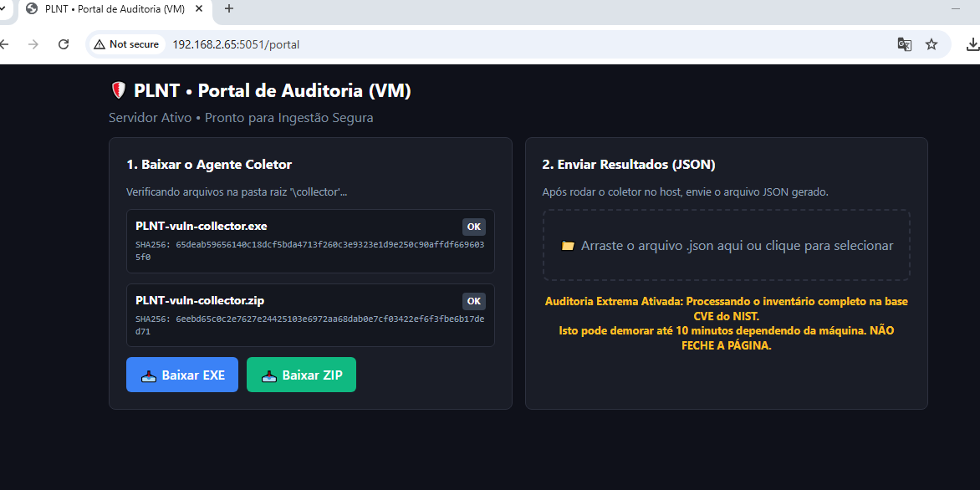Click the red shield PLNT logo icon
This screenshot has width=980, height=490.
pyautogui.click(x=119, y=91)
